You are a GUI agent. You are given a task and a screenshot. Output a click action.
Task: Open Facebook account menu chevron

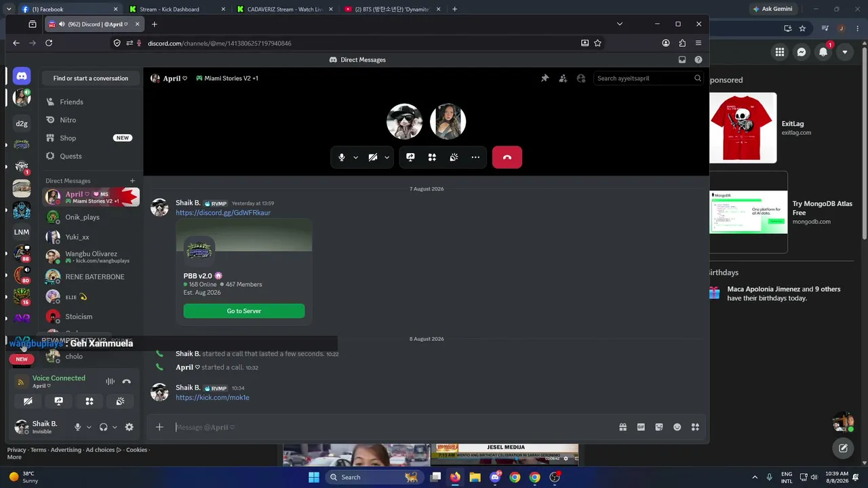click(845, 52)
